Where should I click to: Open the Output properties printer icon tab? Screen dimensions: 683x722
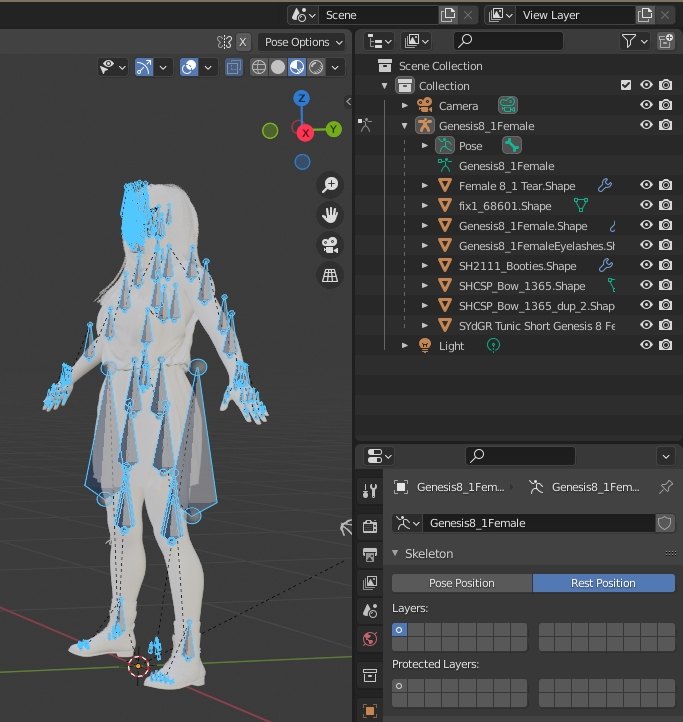(x=370, y=555)
